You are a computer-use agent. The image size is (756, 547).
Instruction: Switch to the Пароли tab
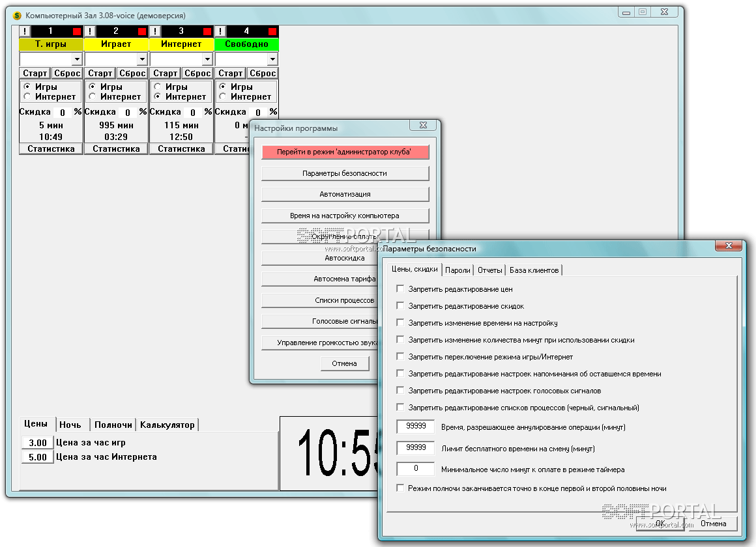458,270
